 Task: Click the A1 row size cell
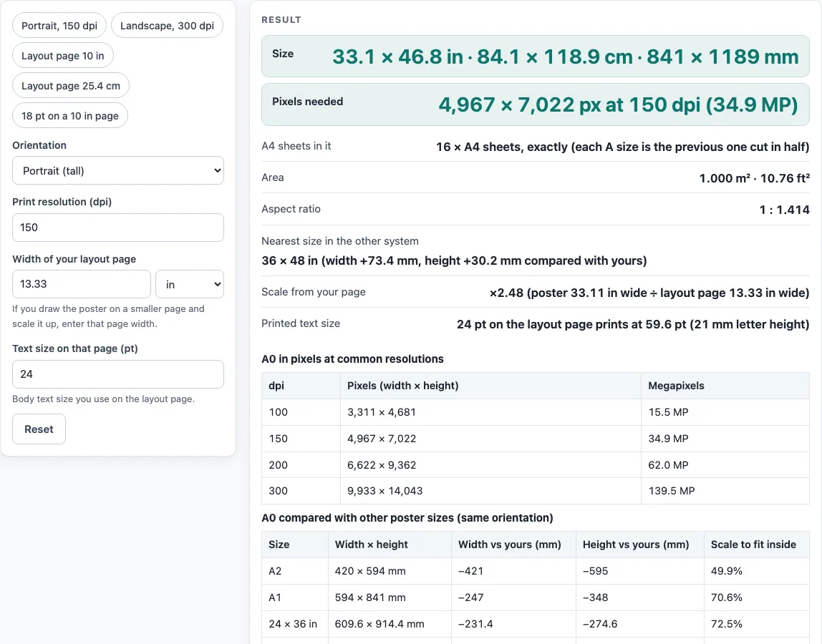(x=295, y=597)
